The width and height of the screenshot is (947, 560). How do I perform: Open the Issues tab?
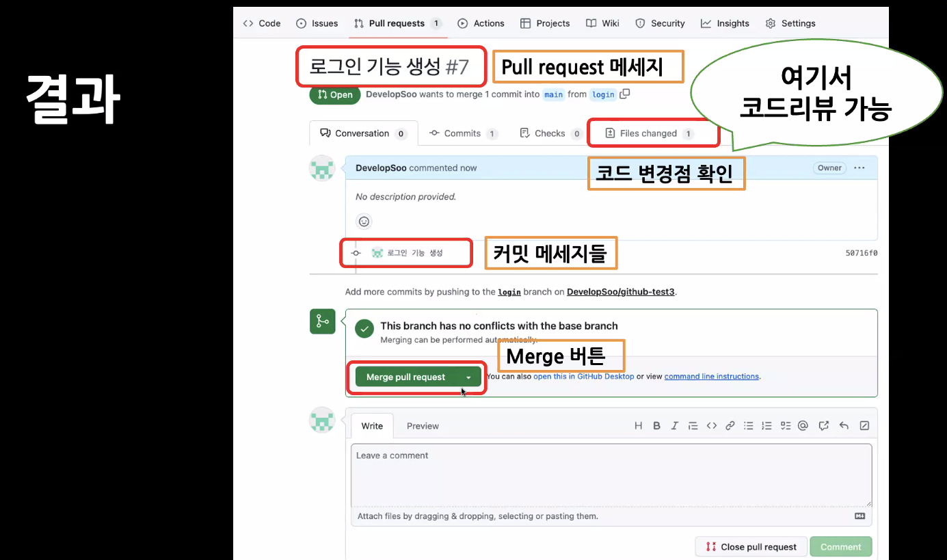coord(317,23)
